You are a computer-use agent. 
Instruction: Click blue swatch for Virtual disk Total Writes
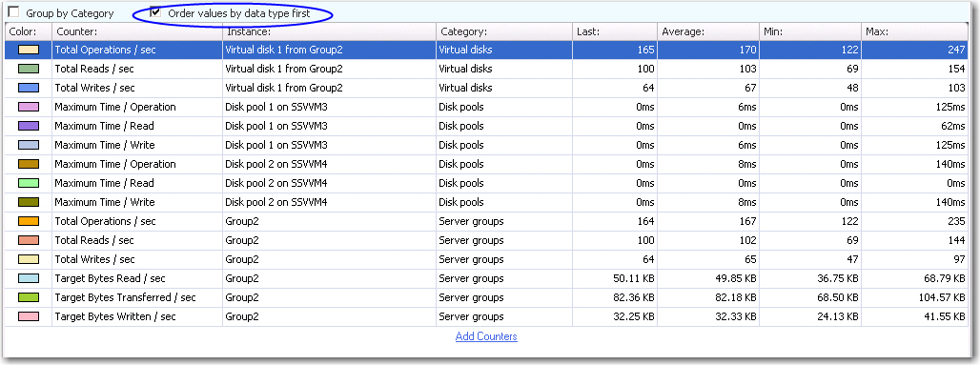pos(30,88)
